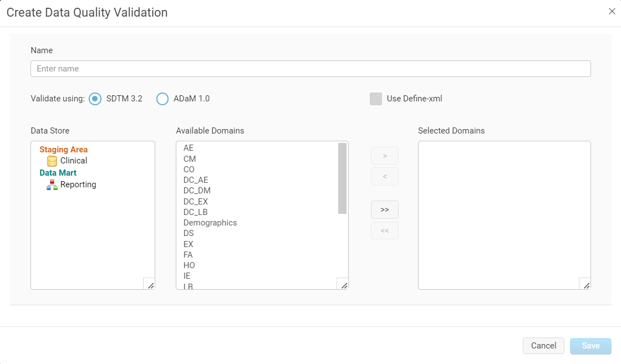Click the Clinical database icon
Image resolution: width=621 pixels, height=364 pixels.
pyautogui.click(x=52, y=161)
